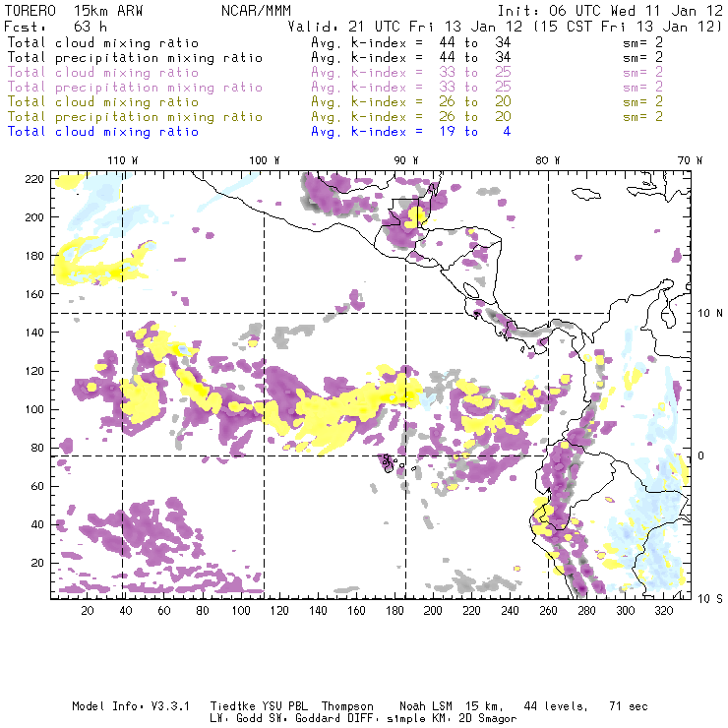The image size is (728, 728).
Task: Click the "70 W" longitude label
Action: 690,160
